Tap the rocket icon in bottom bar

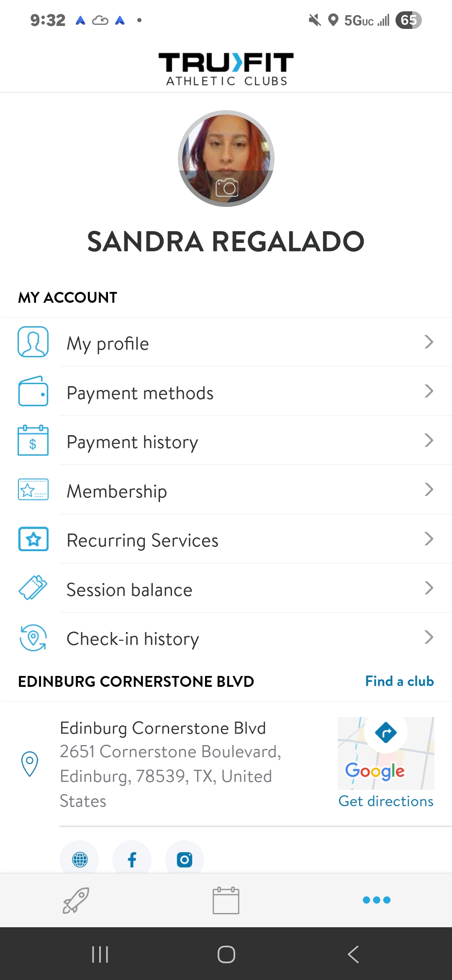[x=76, y=900]
